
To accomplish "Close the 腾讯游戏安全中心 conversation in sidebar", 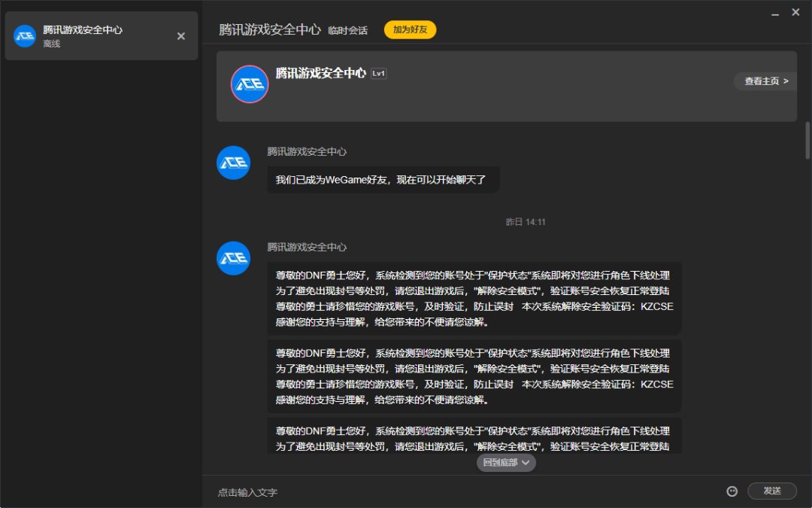I will [x=180, y=36].
